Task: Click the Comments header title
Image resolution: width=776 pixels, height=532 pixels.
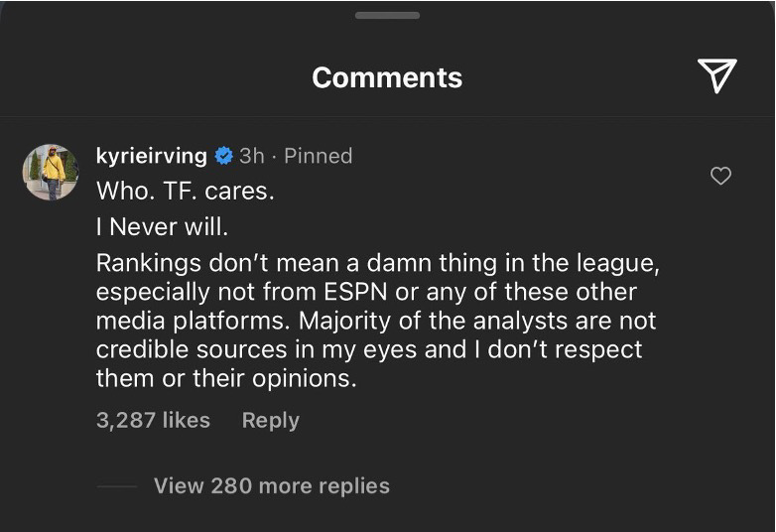Action: pyautogui.click(x=387, y=77)
